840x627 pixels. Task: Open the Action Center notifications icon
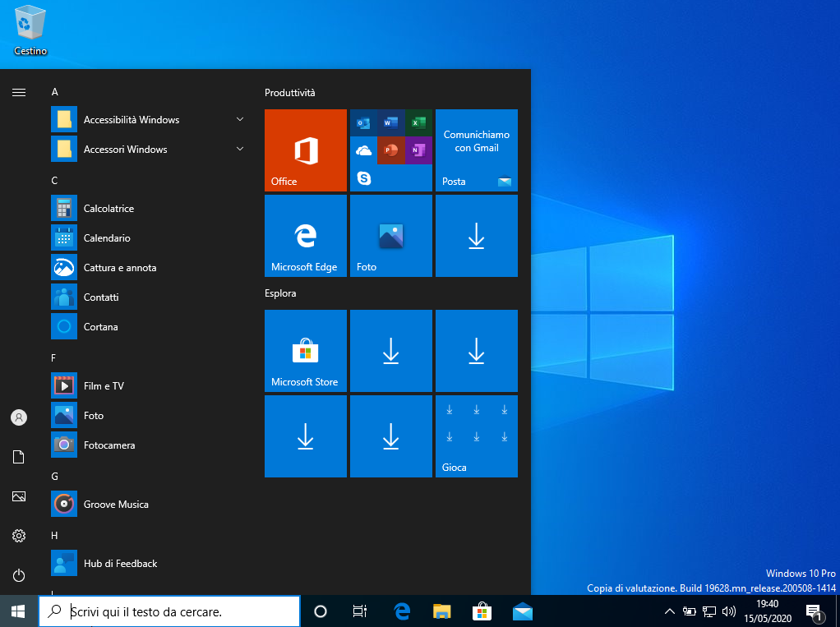pyautogui.click(x=815, y=612)
